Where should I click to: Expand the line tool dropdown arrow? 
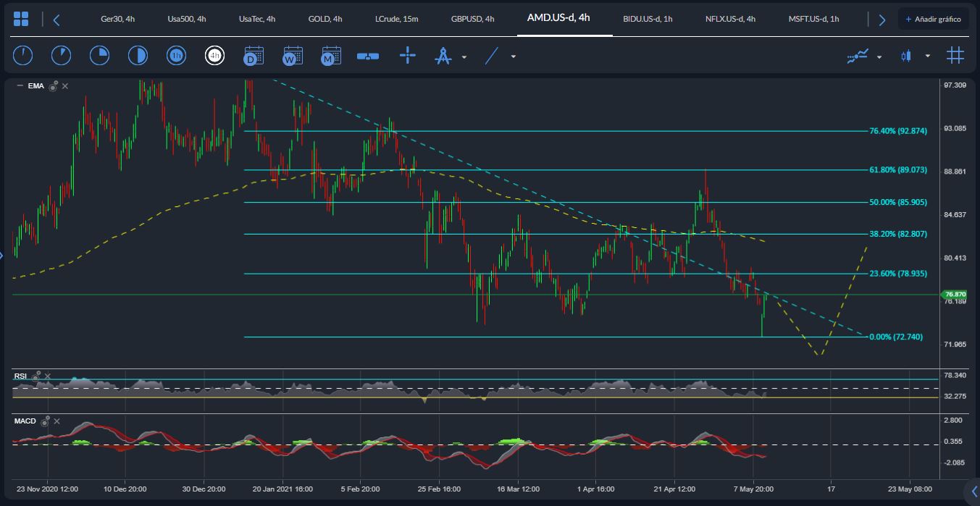514,56
